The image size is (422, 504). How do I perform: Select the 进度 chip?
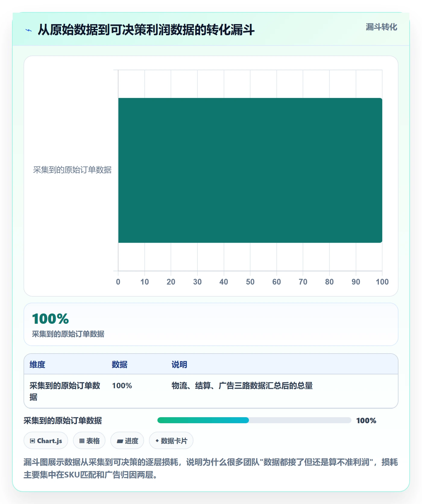click(x=127, y=441)
